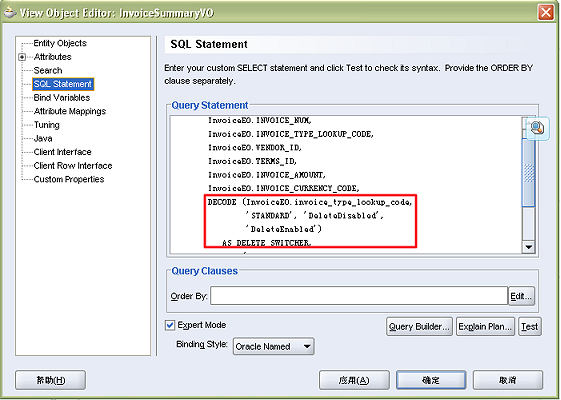The image size is (561, 400).
Task: Click the 帮助(H) help button
Action: [x=50, y=380]
